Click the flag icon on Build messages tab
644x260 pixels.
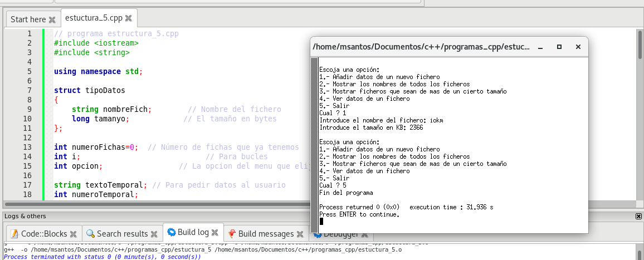pos(231,234)
